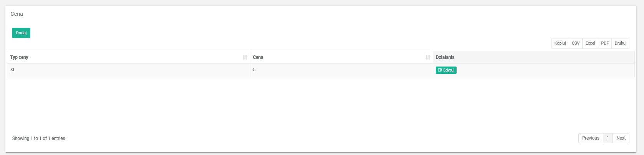Image resolution: width=644 pixels, height=155 pixels.
Task: Click the Działania column header
Action: click(445, 57)
